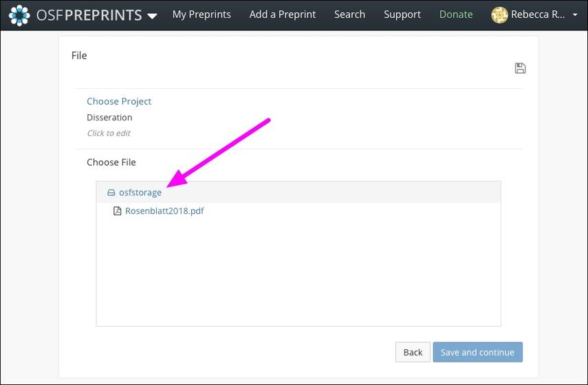Screen dimensions: 588x385
Task: Click Save and continue button
Action: coord(477,352)
